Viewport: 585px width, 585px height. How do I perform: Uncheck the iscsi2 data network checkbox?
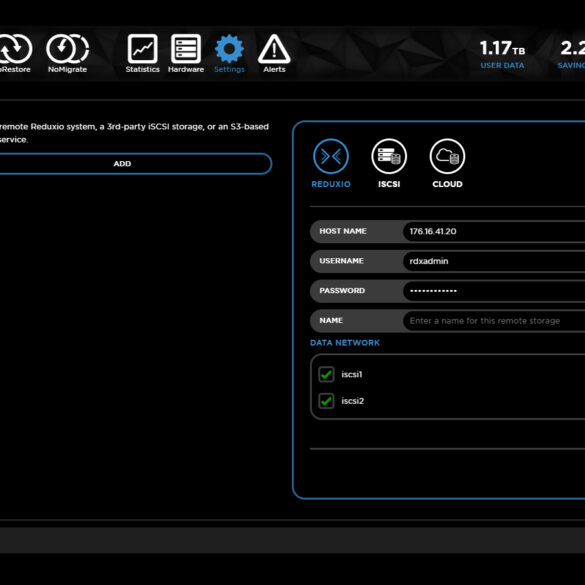point(326,401)
